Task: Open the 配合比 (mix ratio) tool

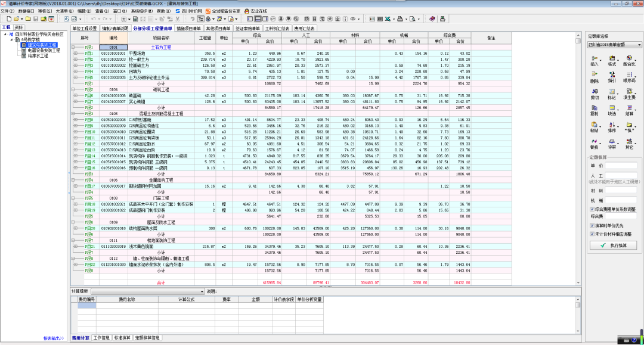Action: tap(629, 61)
